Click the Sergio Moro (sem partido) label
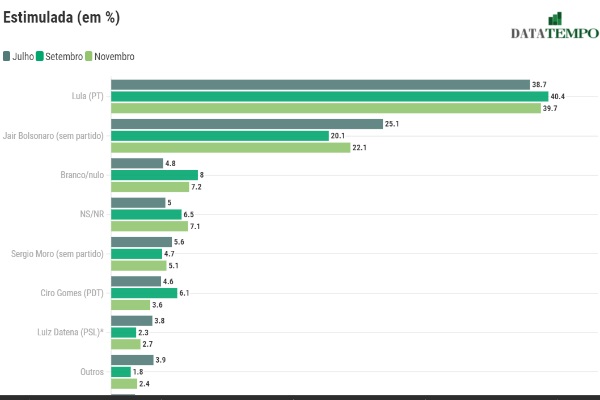This screenshot has width=600, height=400. [57, 254]
